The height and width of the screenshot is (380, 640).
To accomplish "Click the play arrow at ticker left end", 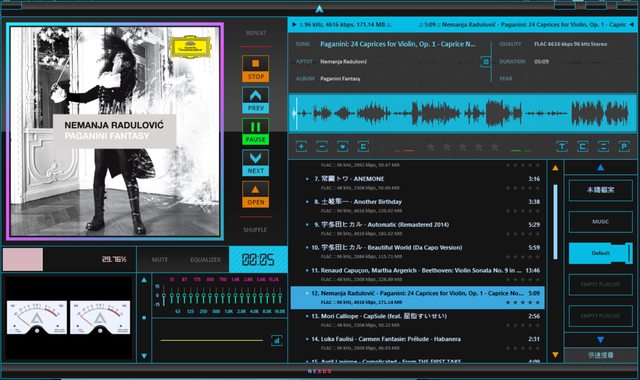I will pyautogui.click(x=294, y=24).
